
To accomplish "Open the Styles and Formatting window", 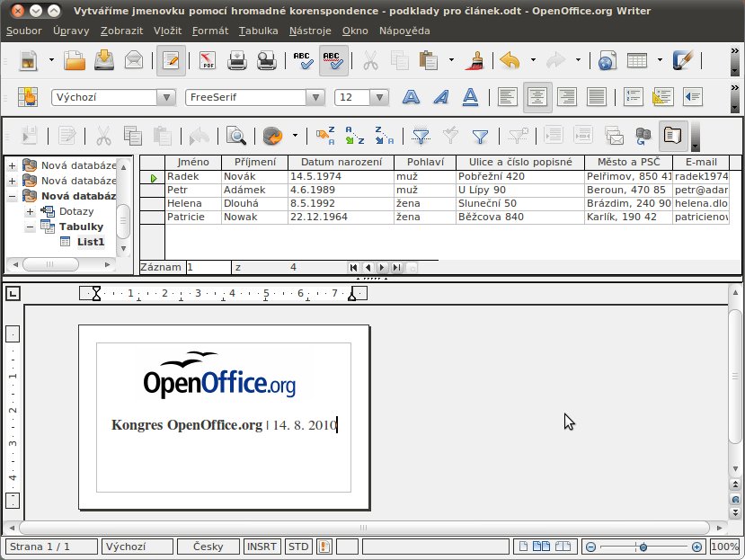I will coord(28,97).
